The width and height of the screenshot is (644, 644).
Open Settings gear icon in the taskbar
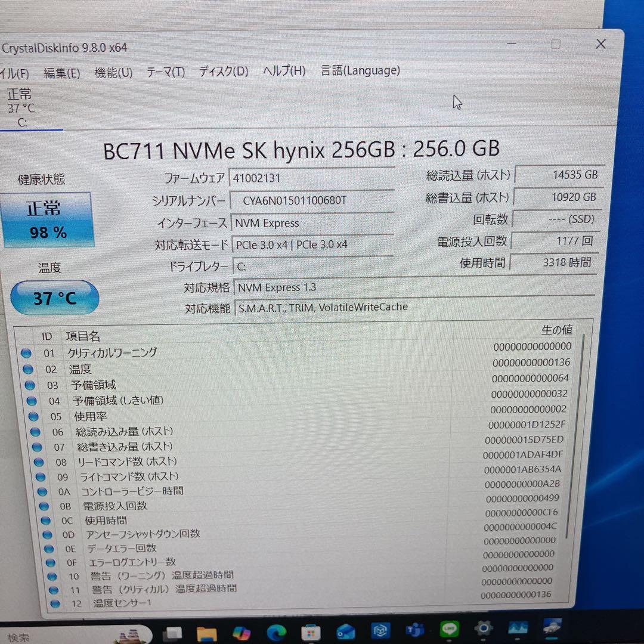click(x=484, y=629)
